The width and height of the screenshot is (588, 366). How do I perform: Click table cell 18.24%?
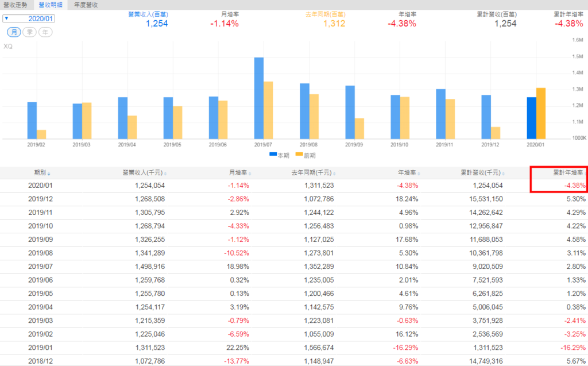point(407,199)
